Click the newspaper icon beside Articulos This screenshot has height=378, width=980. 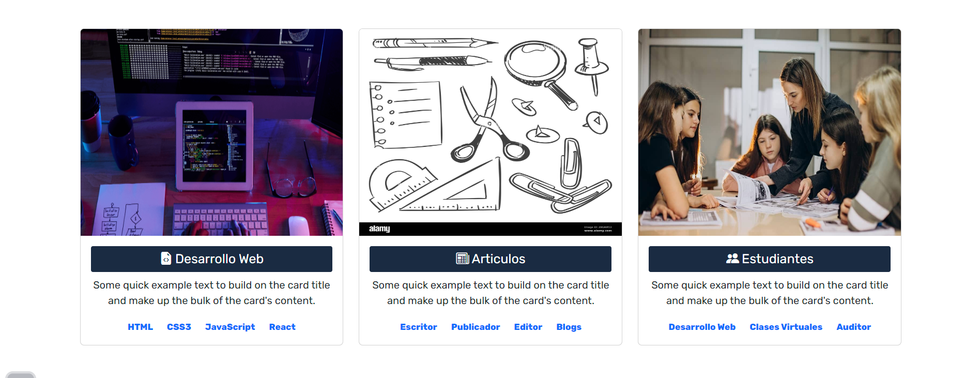[x=462, y=259]
